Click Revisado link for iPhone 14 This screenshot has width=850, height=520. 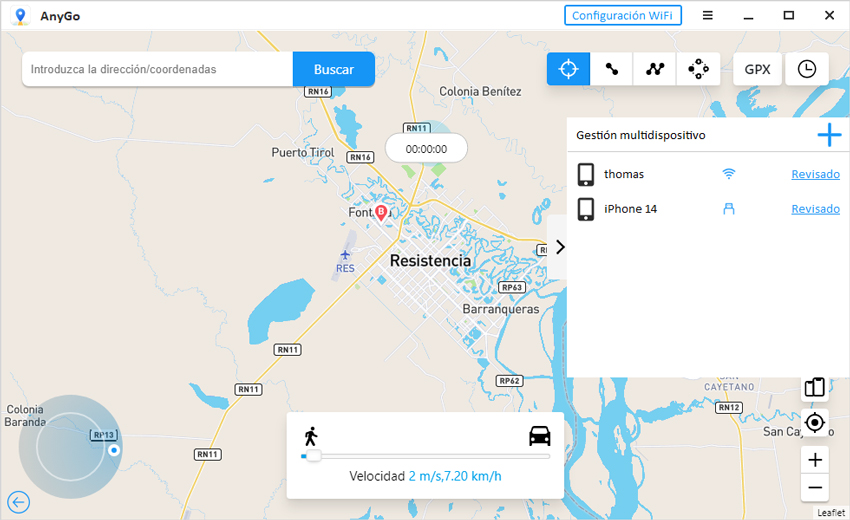click(x=815, y=209)
